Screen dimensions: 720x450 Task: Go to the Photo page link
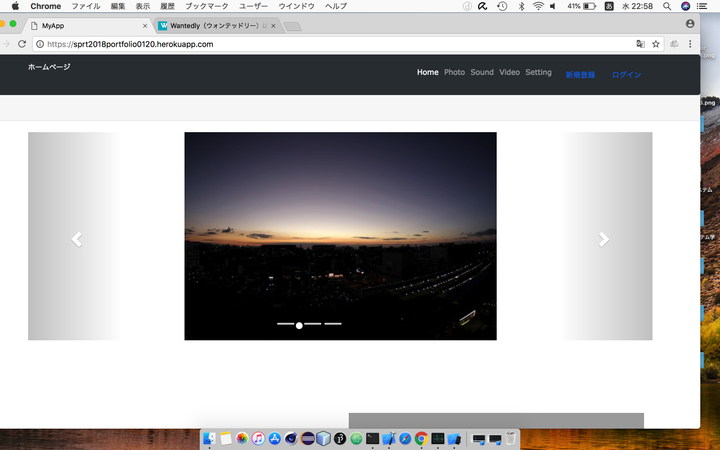click(454, 72)
